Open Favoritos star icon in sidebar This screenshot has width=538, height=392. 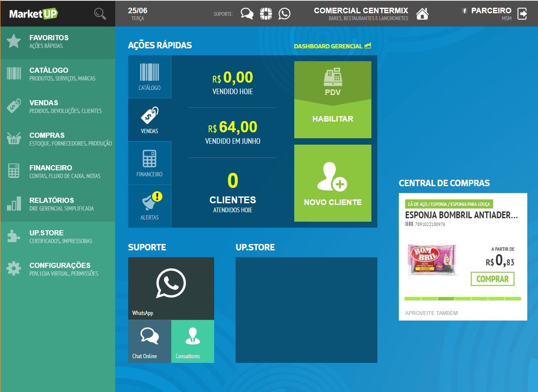pos(14,41)
